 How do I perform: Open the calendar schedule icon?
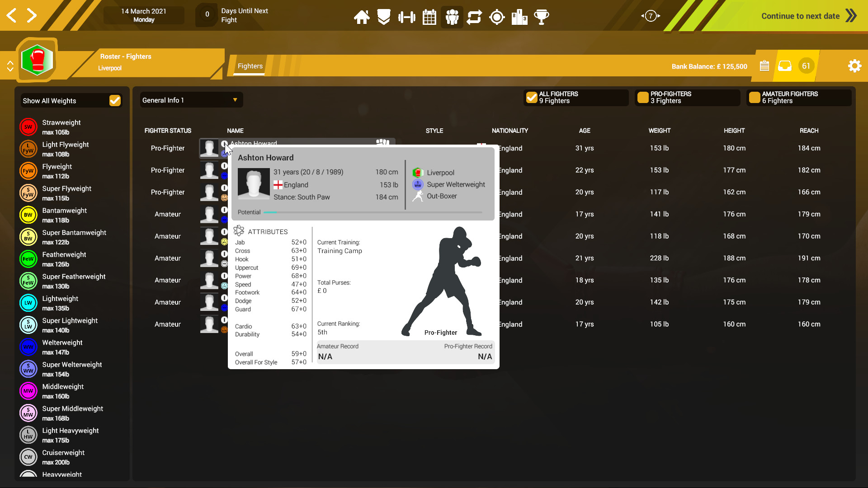pyautogui.click(x=429, y=17)
